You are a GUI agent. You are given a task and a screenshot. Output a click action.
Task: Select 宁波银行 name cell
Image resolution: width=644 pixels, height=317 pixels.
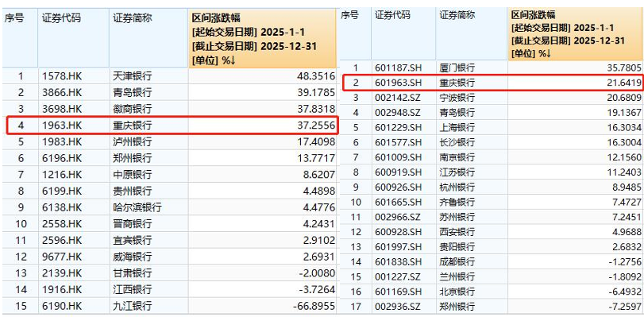pyautogui.click(x=457, y=98)
